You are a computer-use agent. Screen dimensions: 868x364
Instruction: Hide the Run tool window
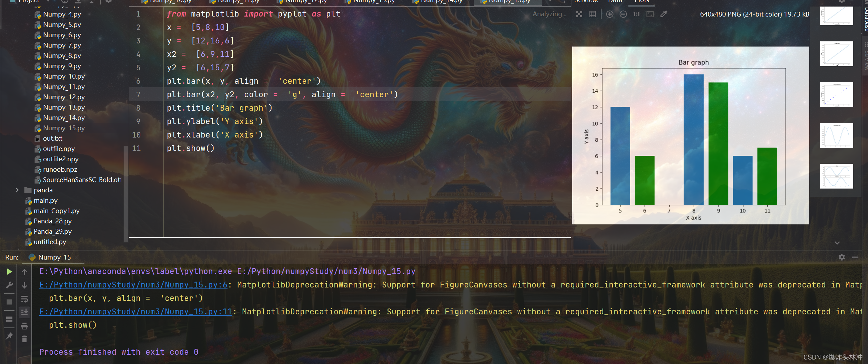tap(855, 257)
